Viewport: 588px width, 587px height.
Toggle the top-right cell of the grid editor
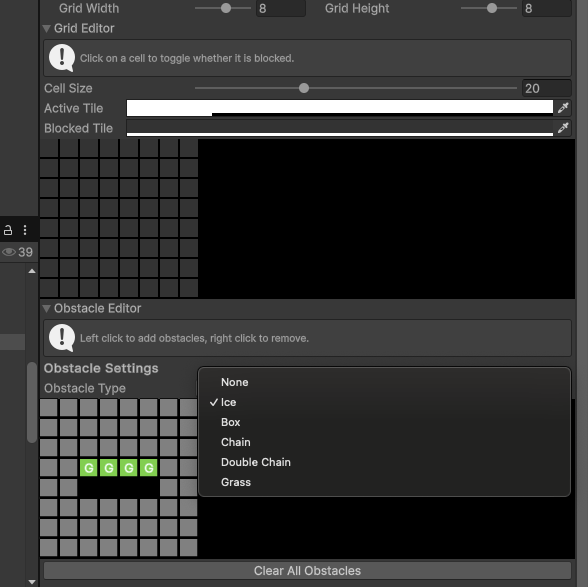tap(189, 148)
